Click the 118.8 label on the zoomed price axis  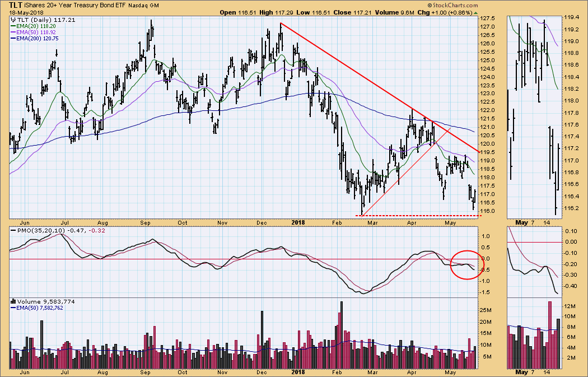(572, 53)
